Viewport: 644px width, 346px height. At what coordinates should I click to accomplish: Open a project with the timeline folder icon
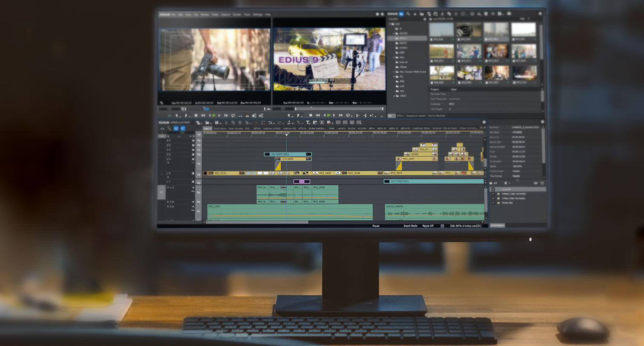click(x=207, y=123)
